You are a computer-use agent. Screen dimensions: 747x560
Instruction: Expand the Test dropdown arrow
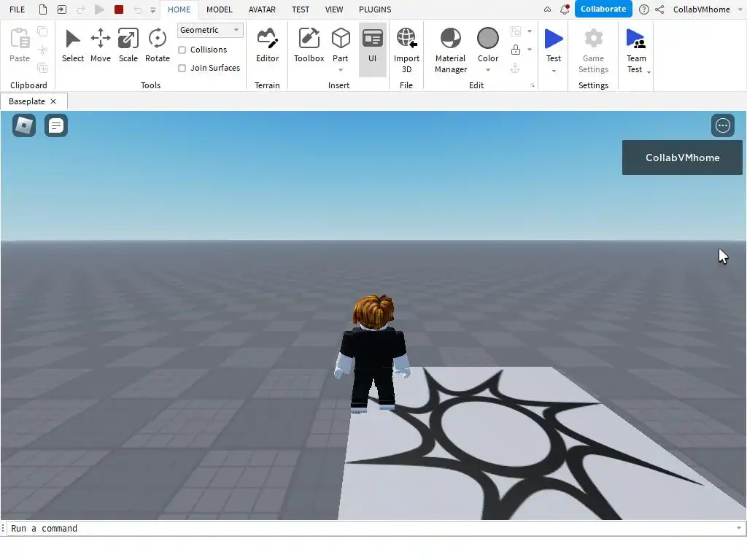(x=554, y=71)
